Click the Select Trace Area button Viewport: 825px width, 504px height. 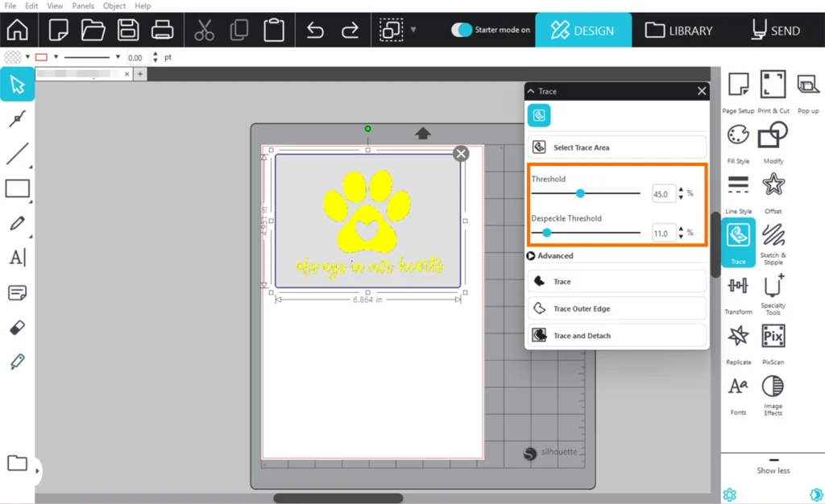(x=617, y=147)
